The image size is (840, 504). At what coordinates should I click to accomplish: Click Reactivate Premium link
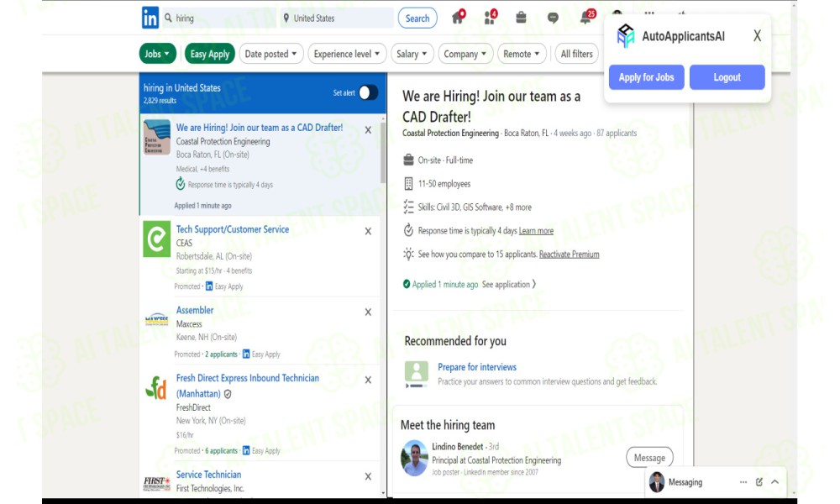coord(569,255)
